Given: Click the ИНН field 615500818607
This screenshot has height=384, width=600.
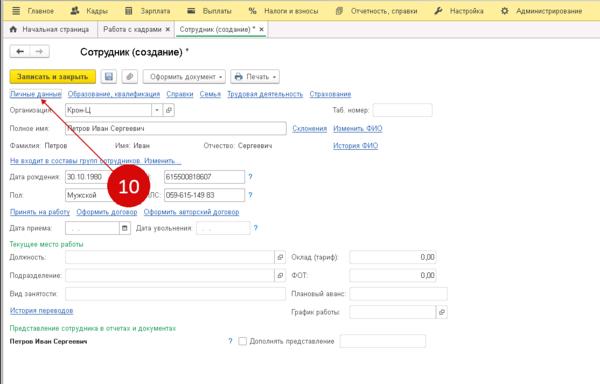Looking at the screenshot, I should pyautogui.click(x=204, y=177).
